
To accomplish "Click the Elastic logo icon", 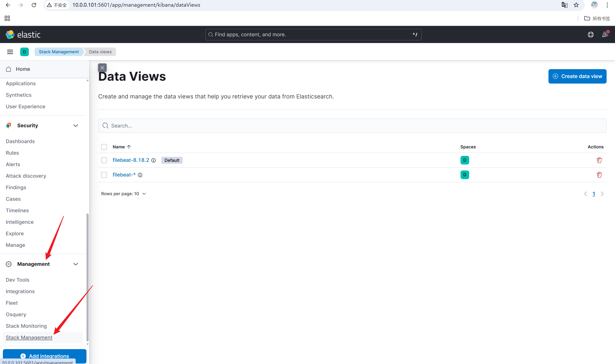I will [10, 35].
